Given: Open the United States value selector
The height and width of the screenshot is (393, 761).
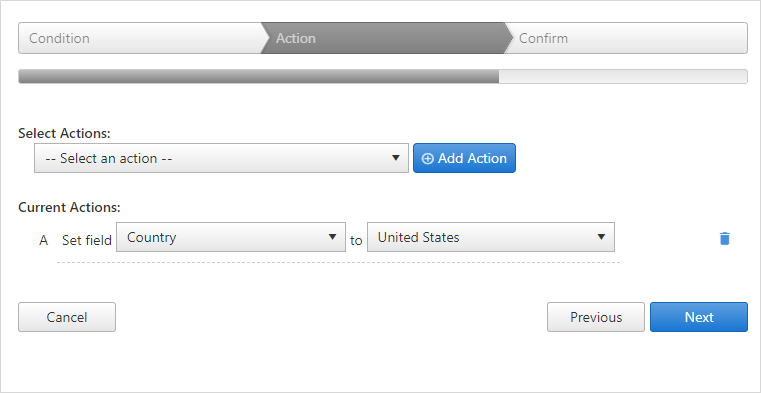Looking at the screenshot, I should click(491, 237).
